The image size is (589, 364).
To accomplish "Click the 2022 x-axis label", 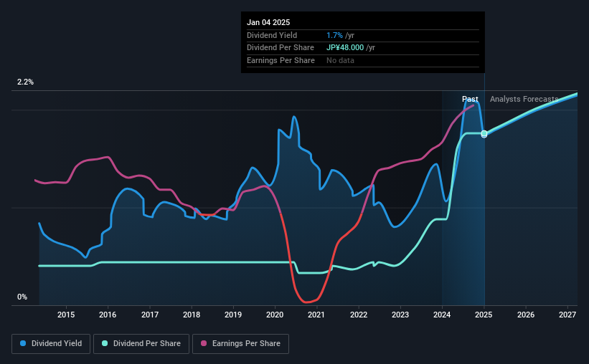I will pyautogui.click(x=359, y=315).
